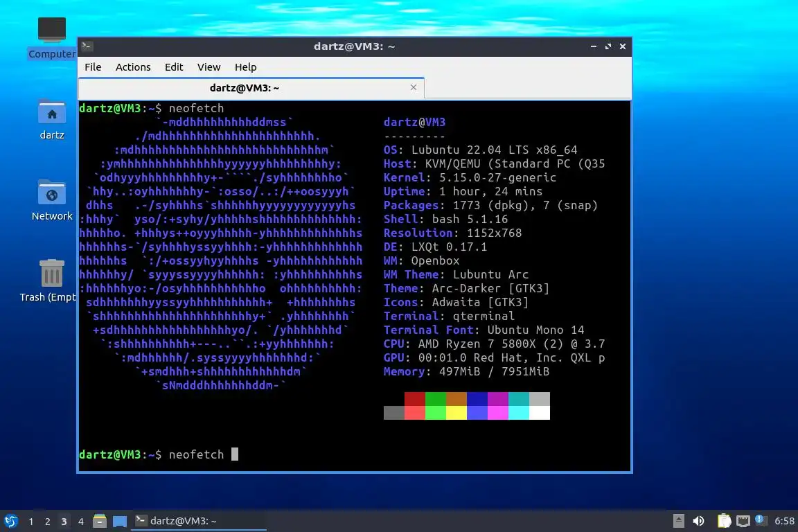
Task: Minimize the qterminal window
Action: point(594,46)
